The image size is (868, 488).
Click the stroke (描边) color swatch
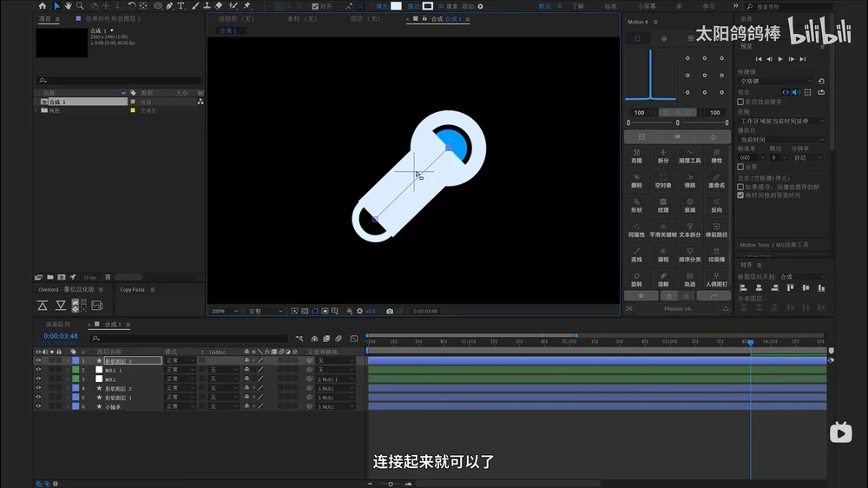[428, 6]
